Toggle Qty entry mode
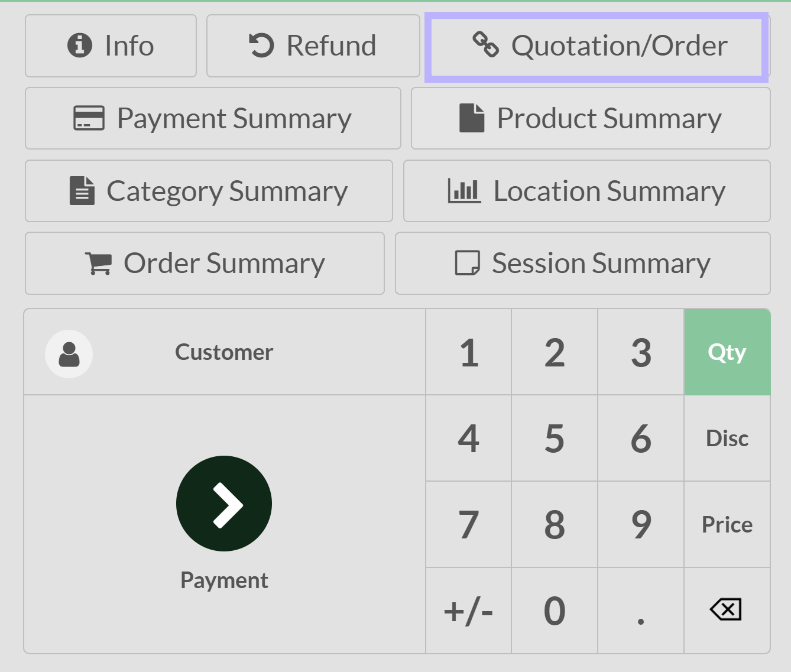Viewport: 791px width, 672px height. point(727,351)
